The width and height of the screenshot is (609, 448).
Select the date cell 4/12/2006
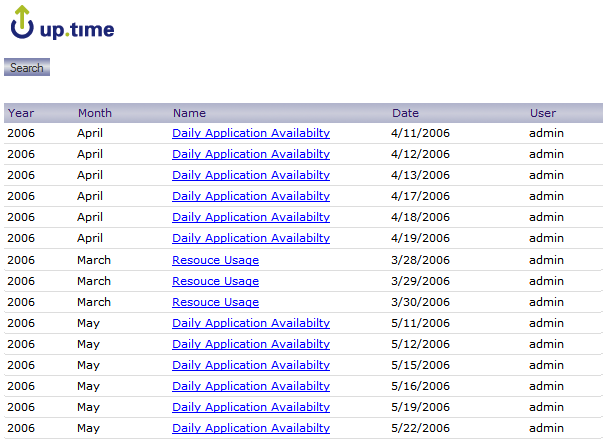(x=420, y=154)
